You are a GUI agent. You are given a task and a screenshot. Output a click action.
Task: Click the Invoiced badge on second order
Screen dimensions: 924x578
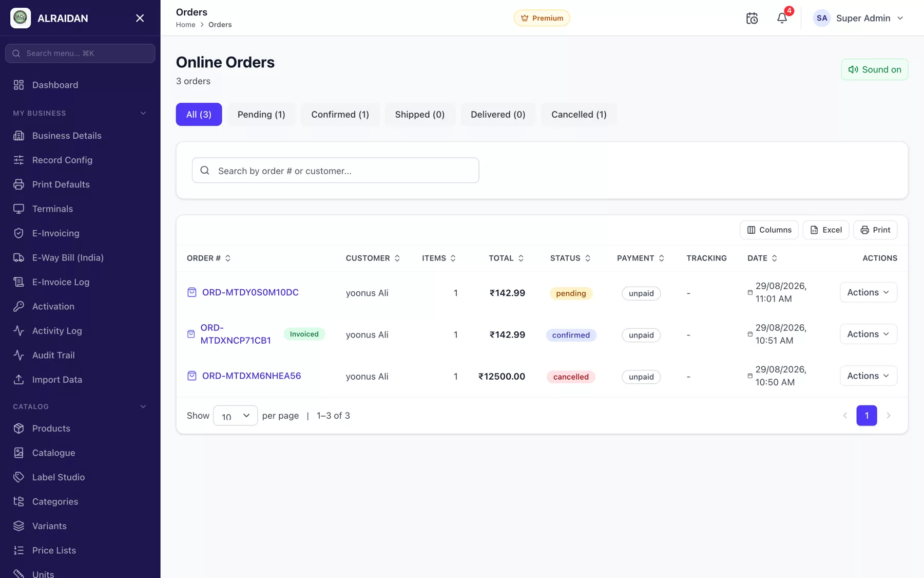coord(304,334)
